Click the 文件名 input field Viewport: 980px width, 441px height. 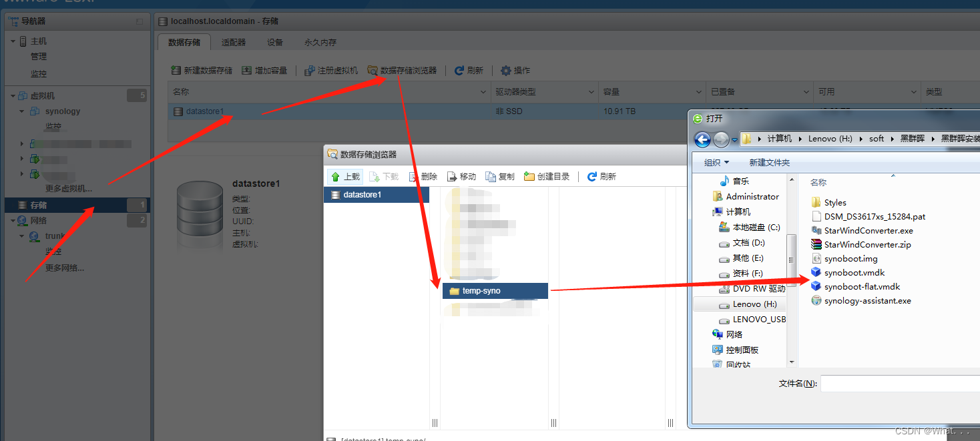(900, 384)
